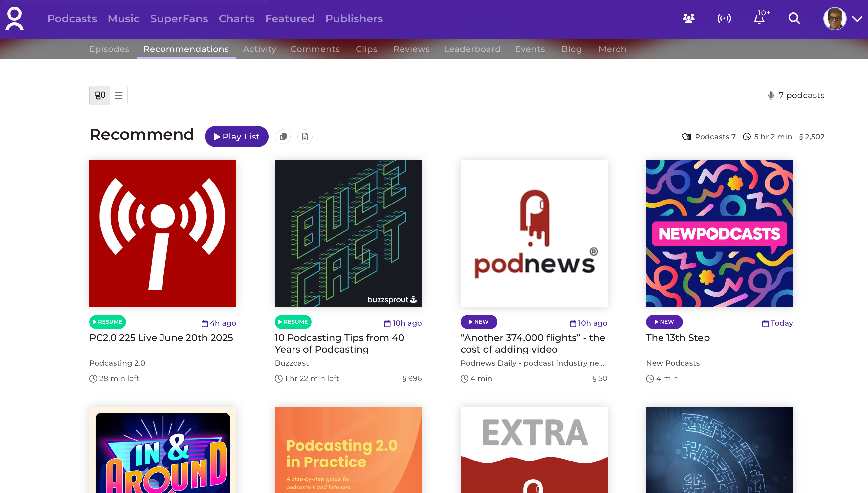868x493 pixels.
Task: Open Podcasts in top navigation
Action: point(72,19)
